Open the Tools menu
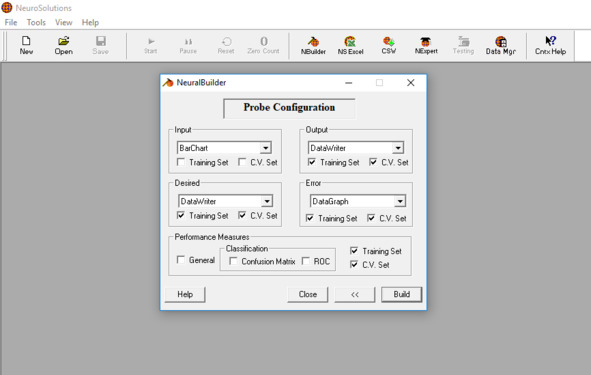 click(x=36, y=23)
